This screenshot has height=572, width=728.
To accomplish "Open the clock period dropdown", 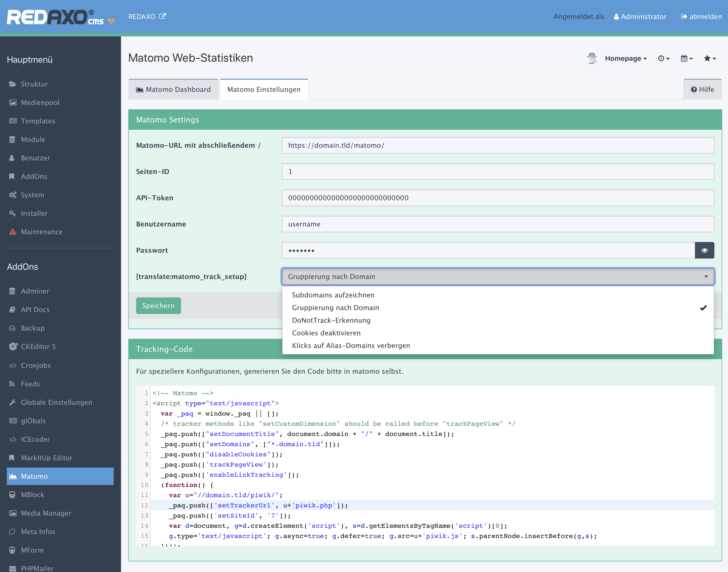I will click(x=664, y=58).
